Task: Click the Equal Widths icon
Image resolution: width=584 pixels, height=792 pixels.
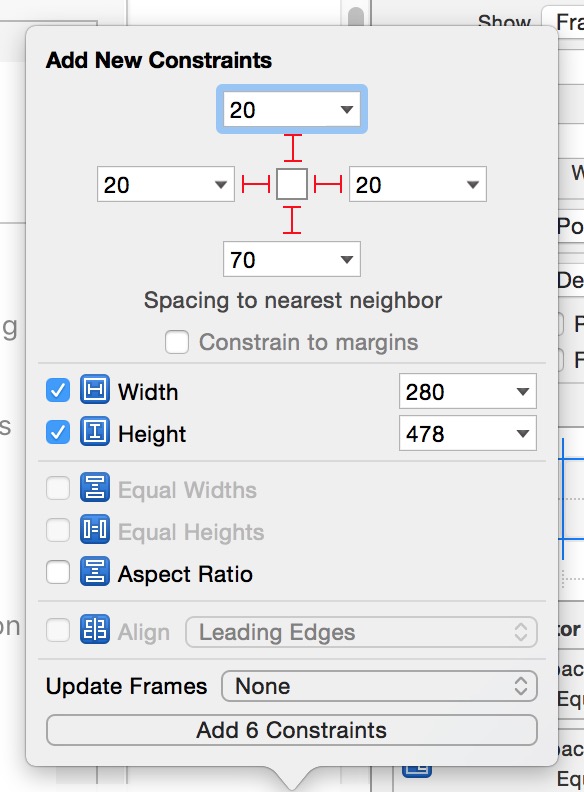Action: click(94, 487)
